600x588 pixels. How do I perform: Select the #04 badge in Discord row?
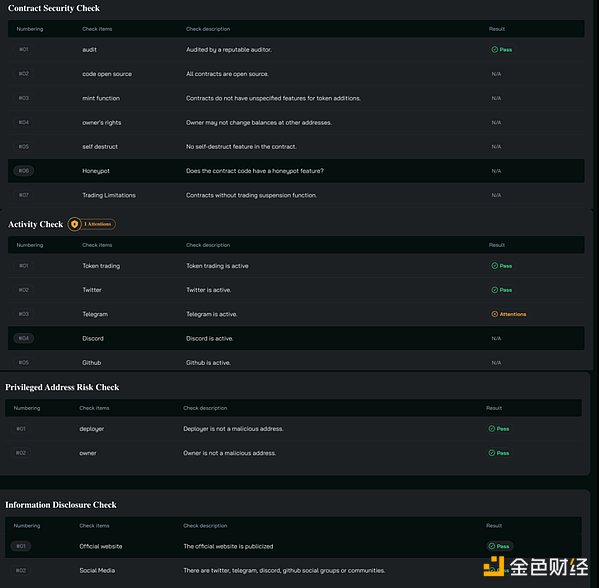24,338
